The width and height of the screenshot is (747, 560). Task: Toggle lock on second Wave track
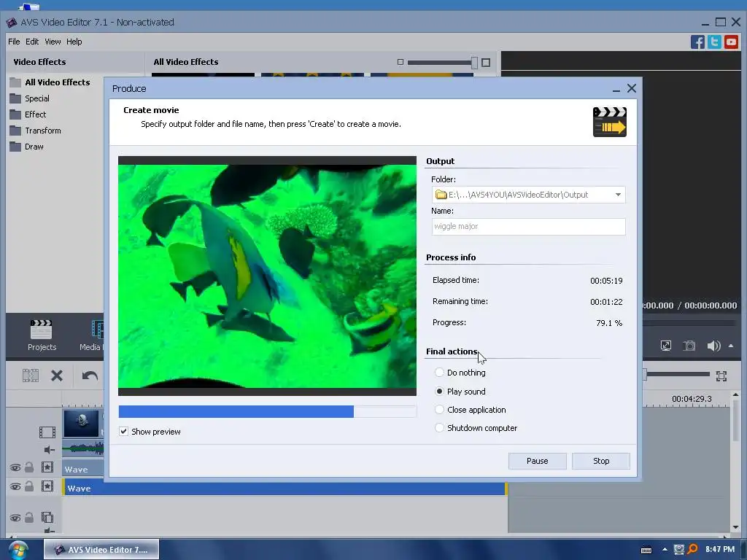click(x=29, y=486)
